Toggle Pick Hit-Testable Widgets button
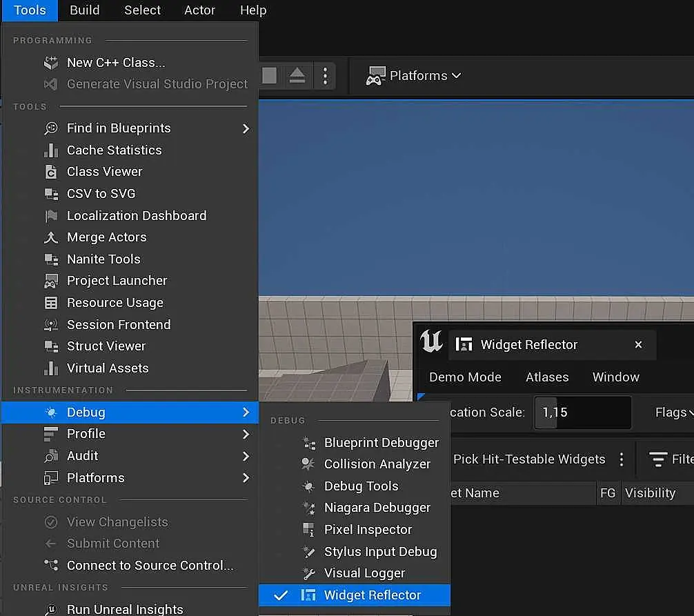Image resolution: width=694 pixels, height=616 pixels. 528,459
